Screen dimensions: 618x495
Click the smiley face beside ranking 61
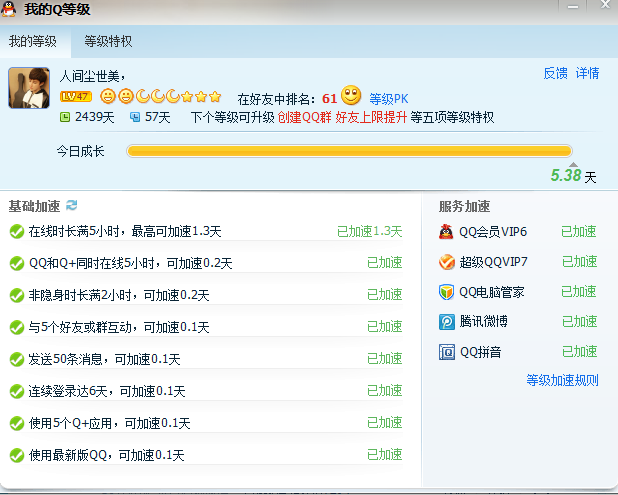(x=351, y=95)
